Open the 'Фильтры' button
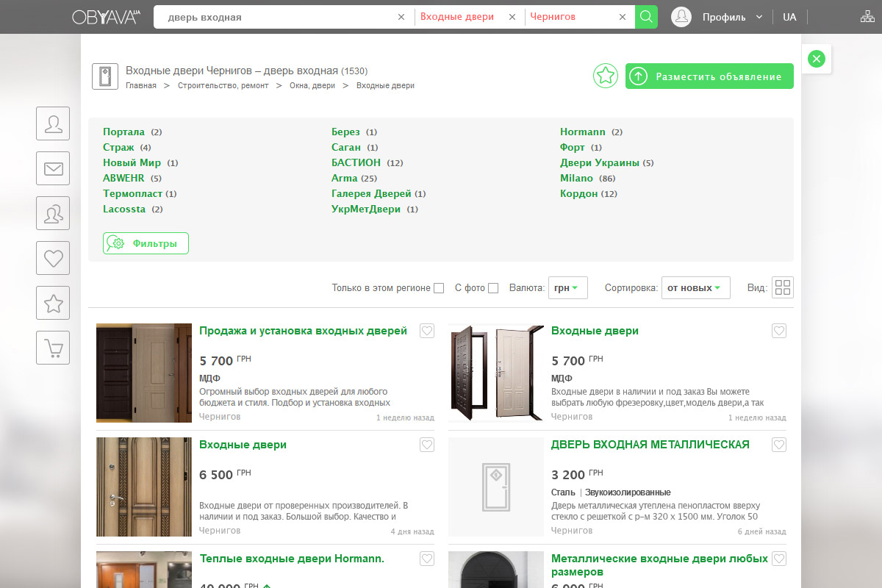The width and height of the screenshot is (882, 588). (146, 243)
